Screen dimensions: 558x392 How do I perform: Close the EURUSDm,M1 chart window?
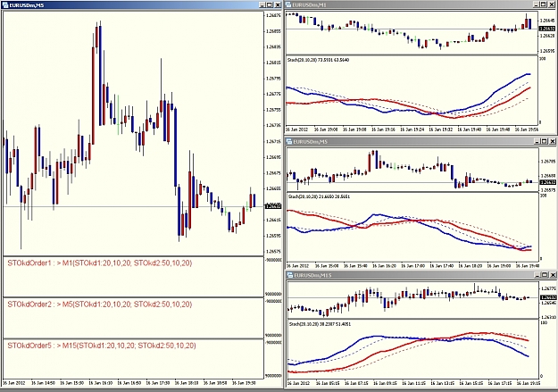click(552, 4)
